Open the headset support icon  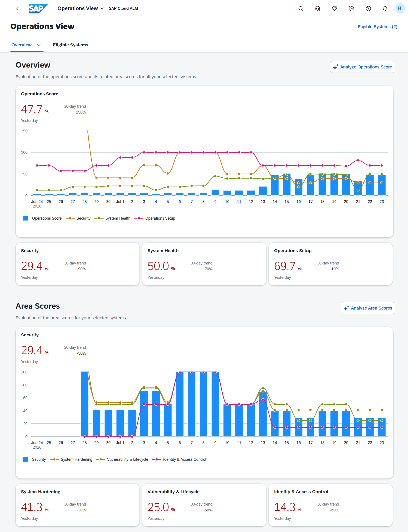pyautogui.click(x=318, y=8)
